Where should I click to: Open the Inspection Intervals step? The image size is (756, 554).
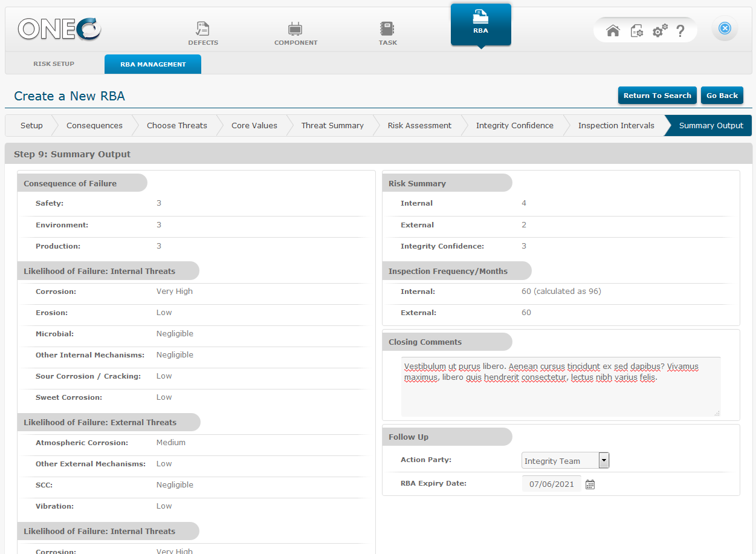tap(616, 126)
